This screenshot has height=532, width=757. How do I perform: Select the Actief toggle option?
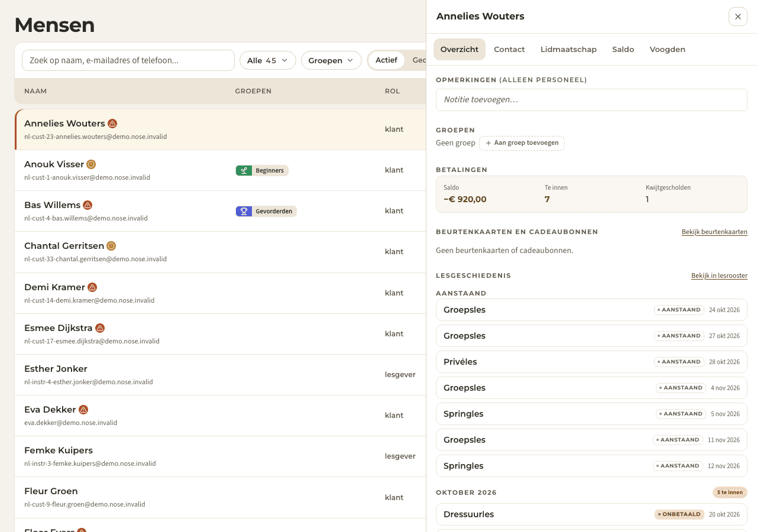click(386, 60)
